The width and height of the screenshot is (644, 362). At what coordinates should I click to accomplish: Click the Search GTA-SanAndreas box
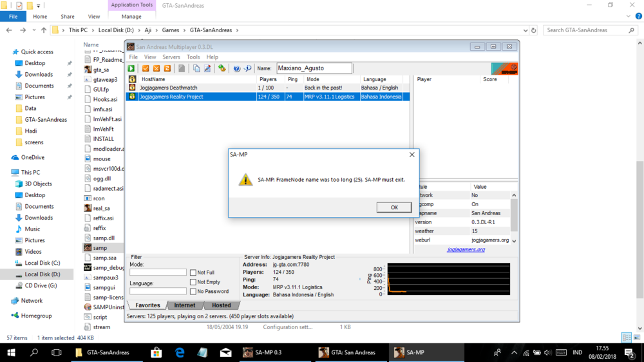click(590, 30)
